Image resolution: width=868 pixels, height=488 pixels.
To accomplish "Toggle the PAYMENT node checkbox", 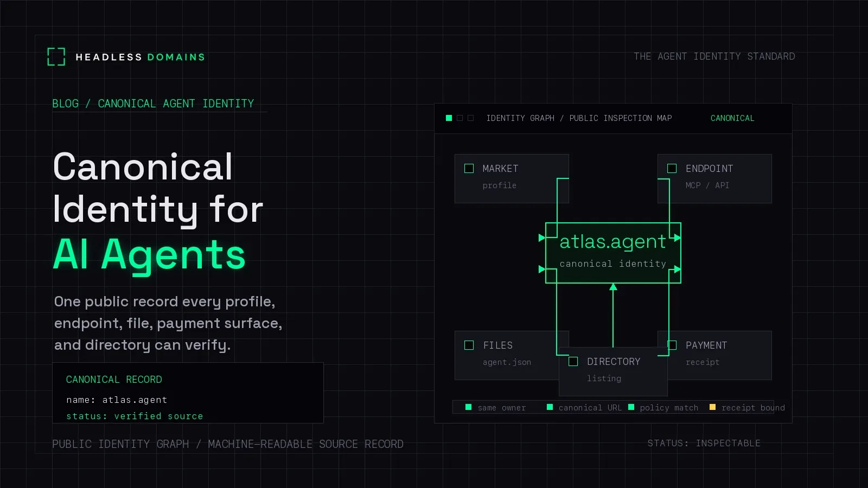I will click(x=672, y=345).
